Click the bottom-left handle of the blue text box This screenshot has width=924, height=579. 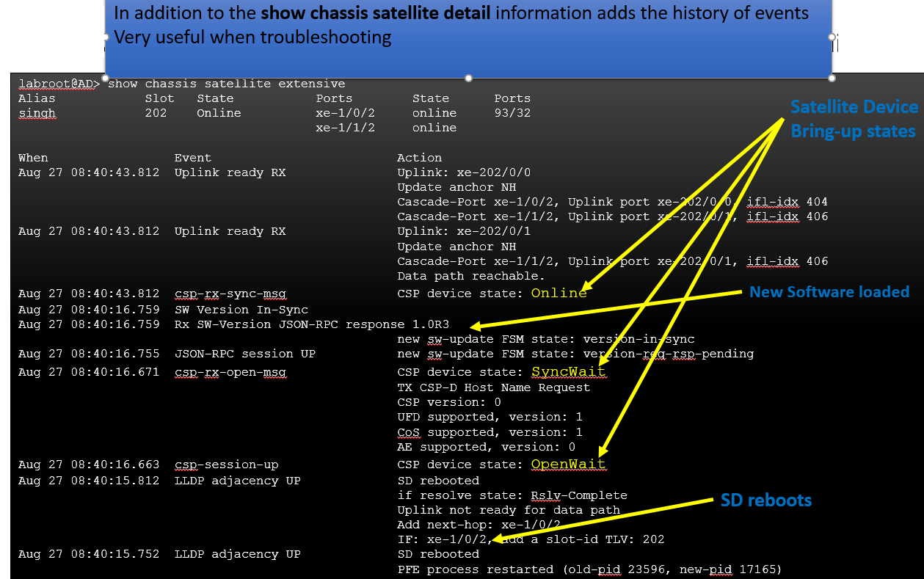coord(106,78)
